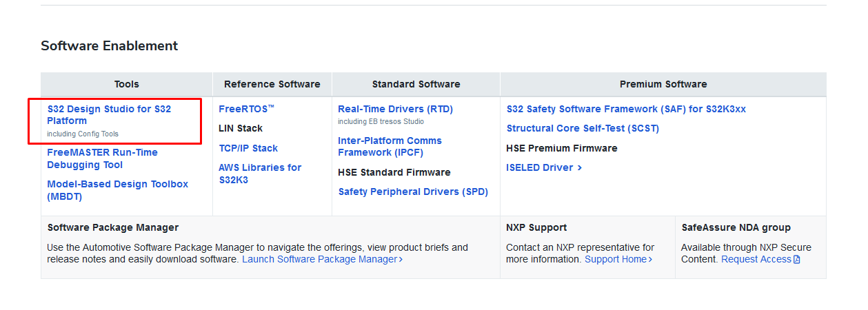
Task: Click the secure document icon beside Request Access
Action: pyautogui.click(x=797, y=260)
